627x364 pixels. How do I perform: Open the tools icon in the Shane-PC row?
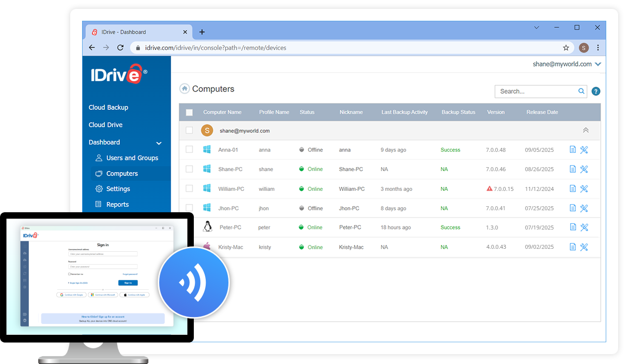point(584,169)
